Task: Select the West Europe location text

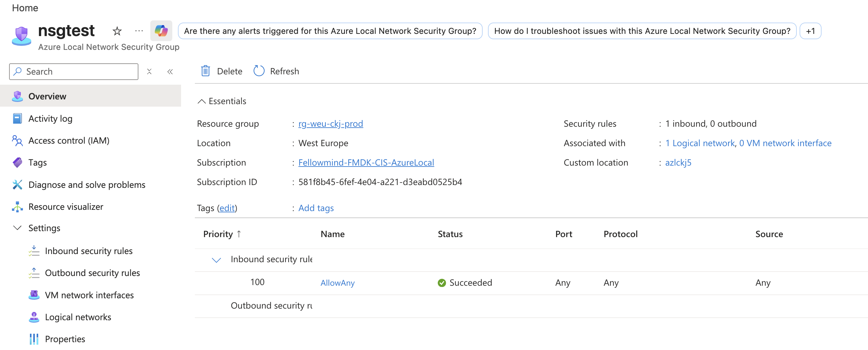Action: 323,143
